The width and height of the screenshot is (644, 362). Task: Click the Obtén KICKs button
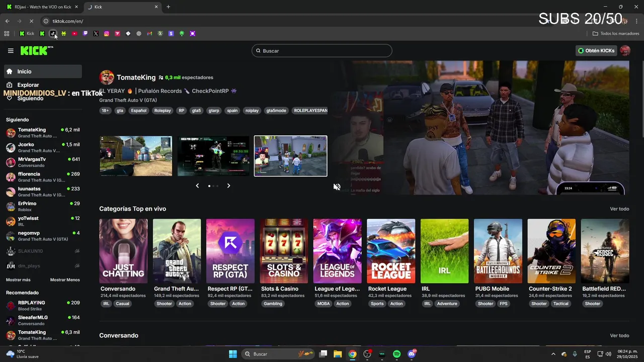(x=596, y=50)
